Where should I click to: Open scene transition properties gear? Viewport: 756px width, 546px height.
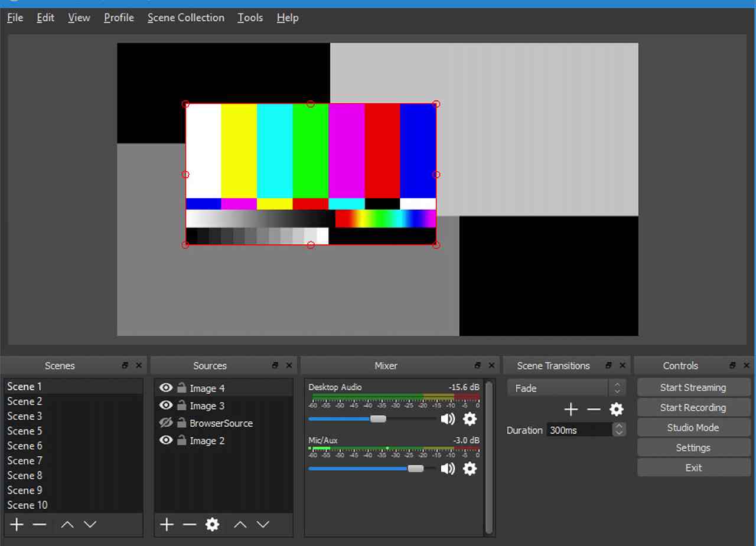coord(616,410)
